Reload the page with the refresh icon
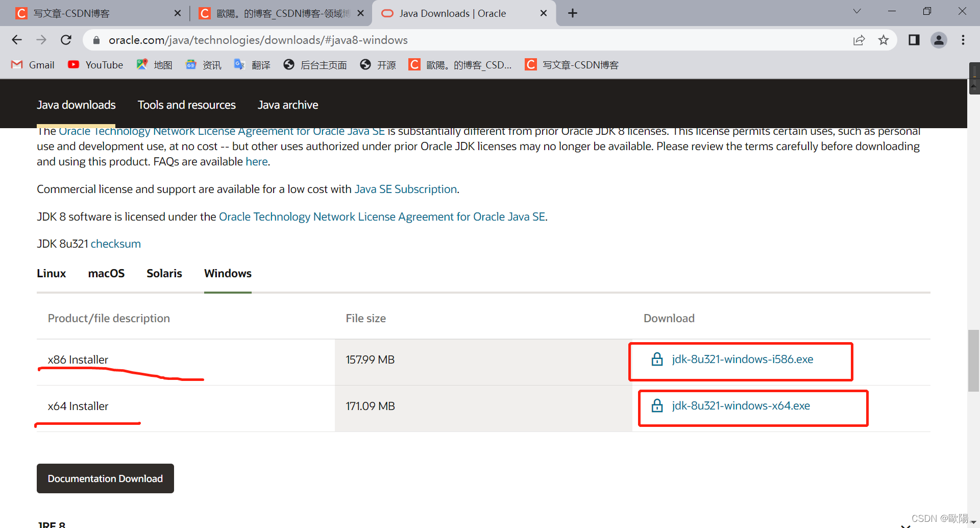The image size is (980, 528). [66, 40]
